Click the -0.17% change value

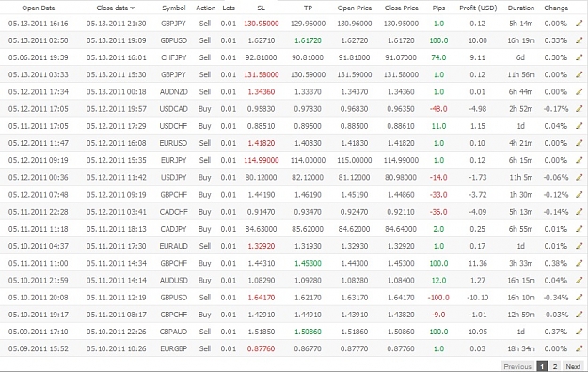coord(556,109)
